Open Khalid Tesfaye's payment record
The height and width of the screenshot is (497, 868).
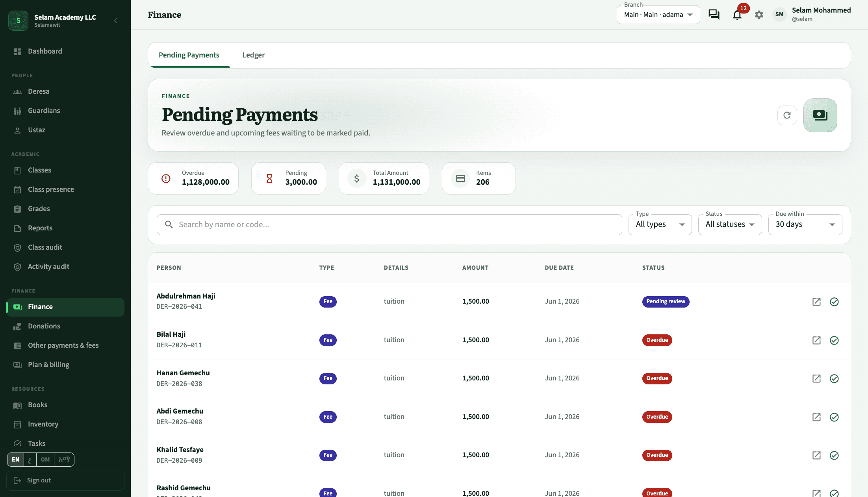(x=816, y=455)
